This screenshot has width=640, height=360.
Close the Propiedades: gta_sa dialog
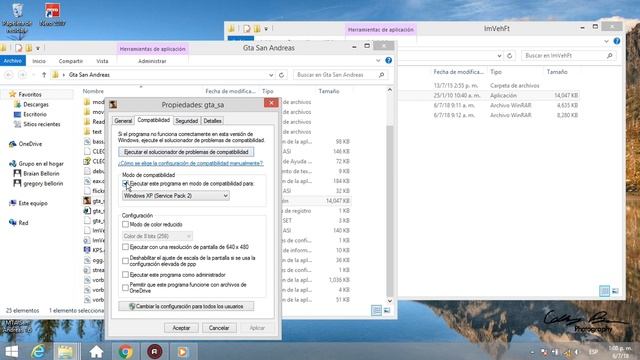[271, 103]
